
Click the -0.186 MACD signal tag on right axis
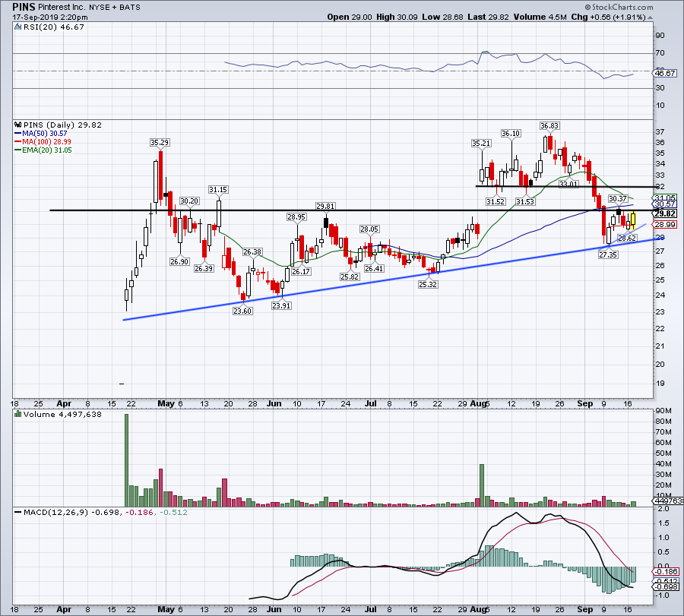pyautogui.click(x=666, y=571)
